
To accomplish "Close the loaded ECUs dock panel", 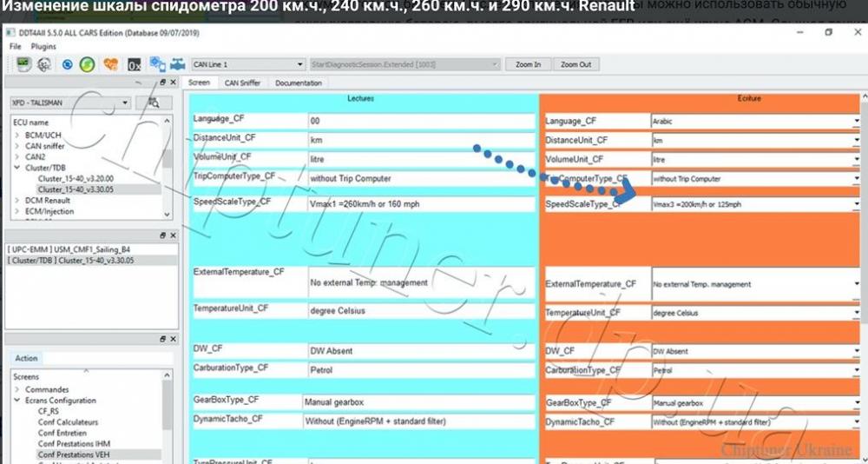I will tap(173, 235).
